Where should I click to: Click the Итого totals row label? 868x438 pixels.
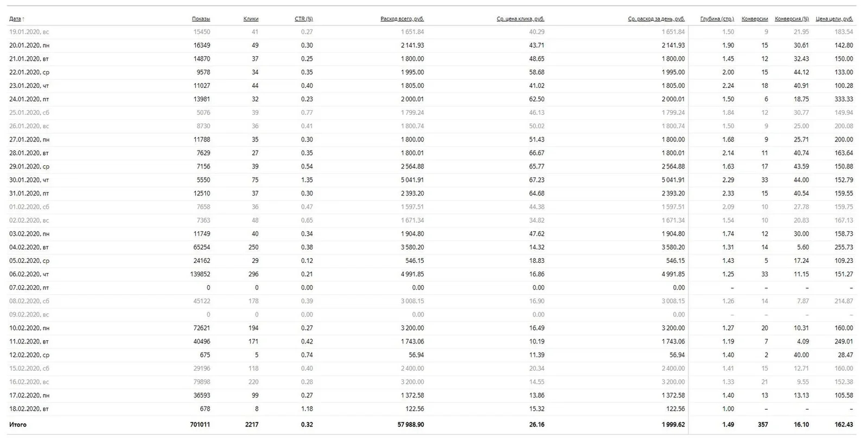[18, 424]
